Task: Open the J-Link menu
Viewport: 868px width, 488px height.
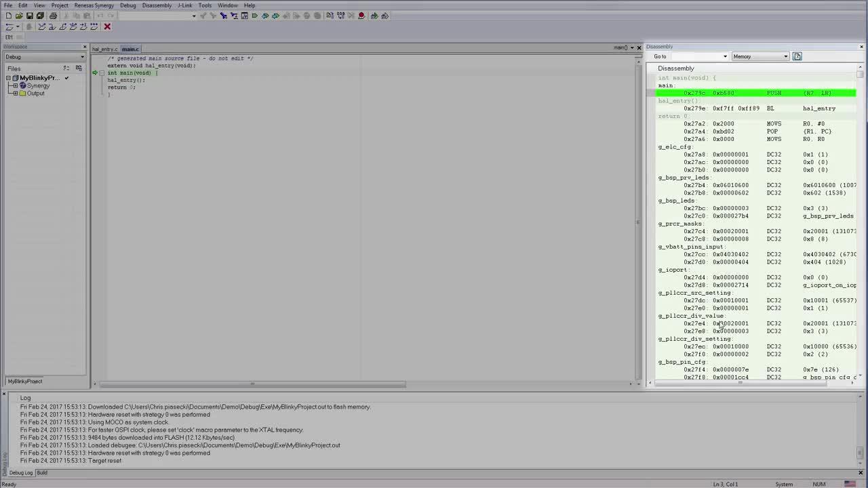Action: click(x=184, y=5)
